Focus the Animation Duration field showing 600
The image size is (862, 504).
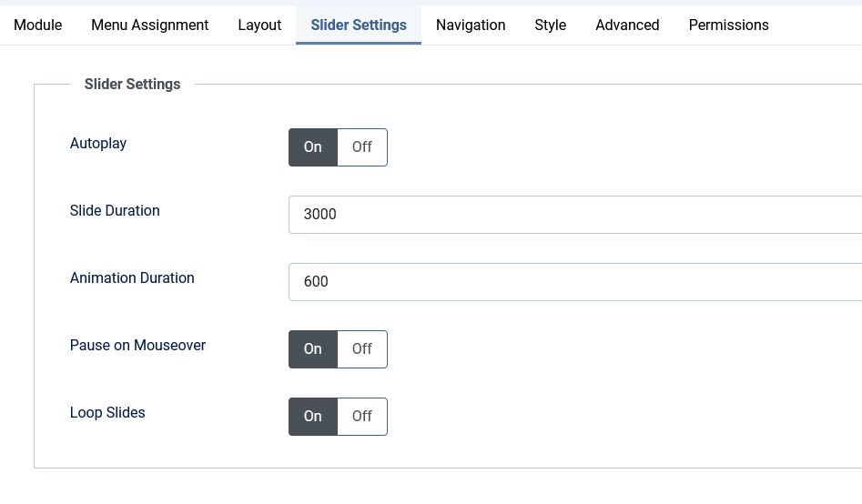click(573, 282)
